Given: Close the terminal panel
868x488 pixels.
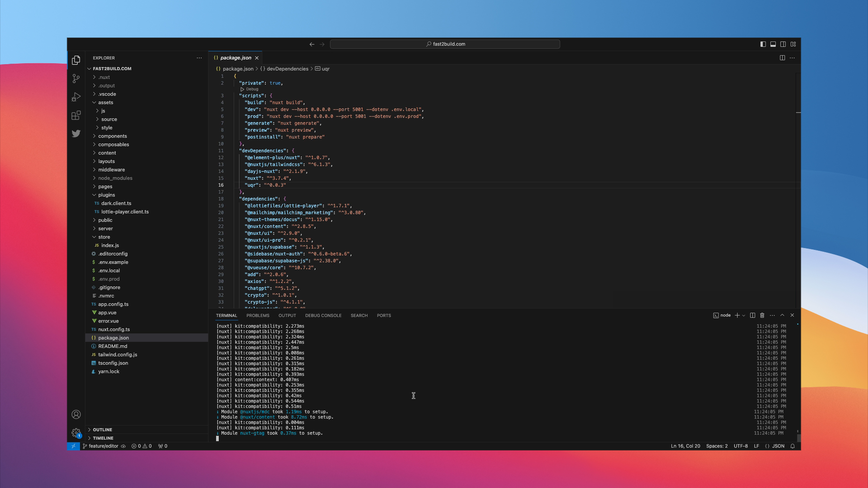Looking at the screenshot, I should pos(792,315).
